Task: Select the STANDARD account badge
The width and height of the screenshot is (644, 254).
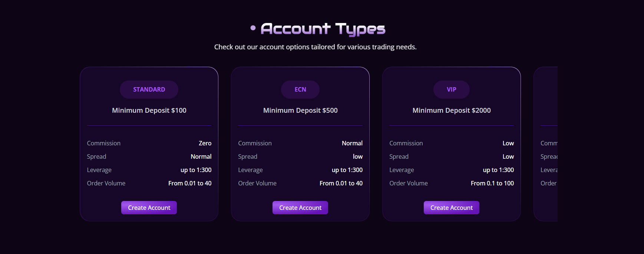Action: click(x=149, y=89)
